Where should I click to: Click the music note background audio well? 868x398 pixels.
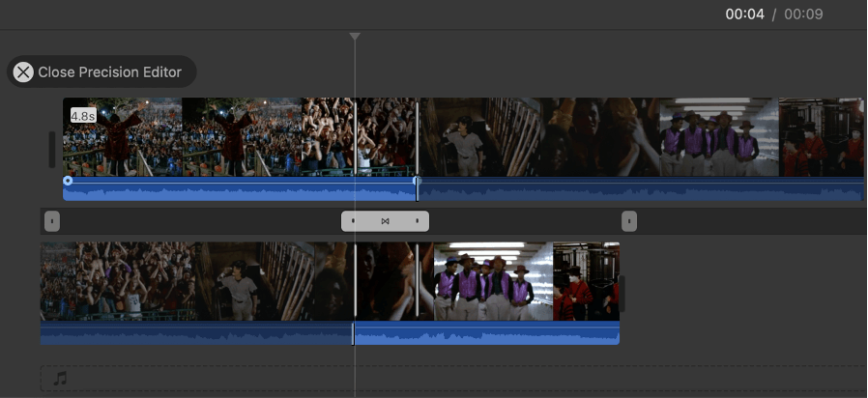[60, 379]
